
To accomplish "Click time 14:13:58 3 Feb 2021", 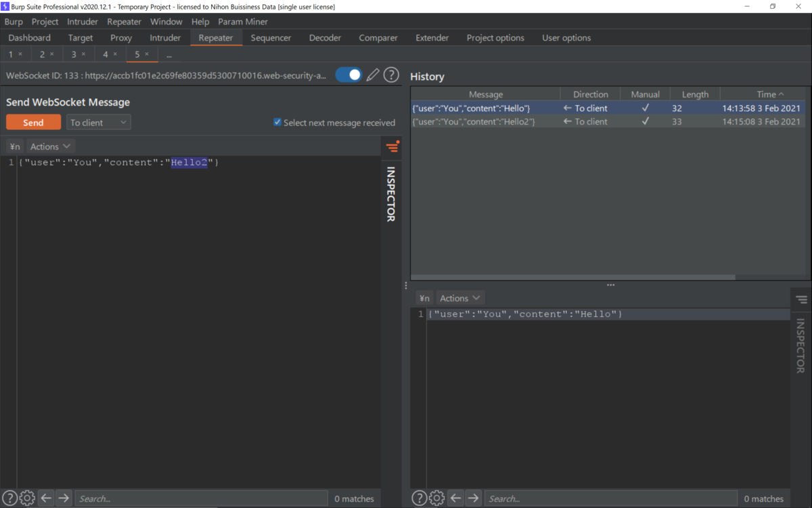I will click(x=761, y=108).
